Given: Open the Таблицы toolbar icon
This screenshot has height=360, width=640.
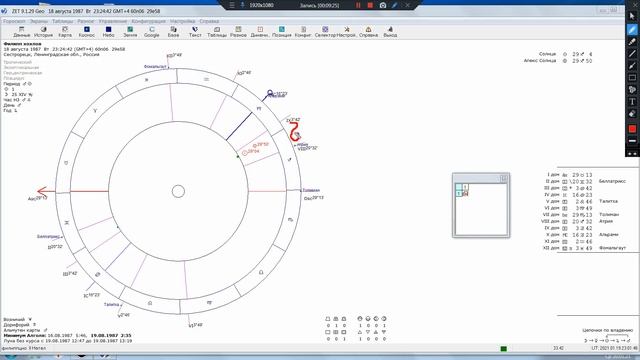Looking at the screenshot, I should click(x=217, y=32).
